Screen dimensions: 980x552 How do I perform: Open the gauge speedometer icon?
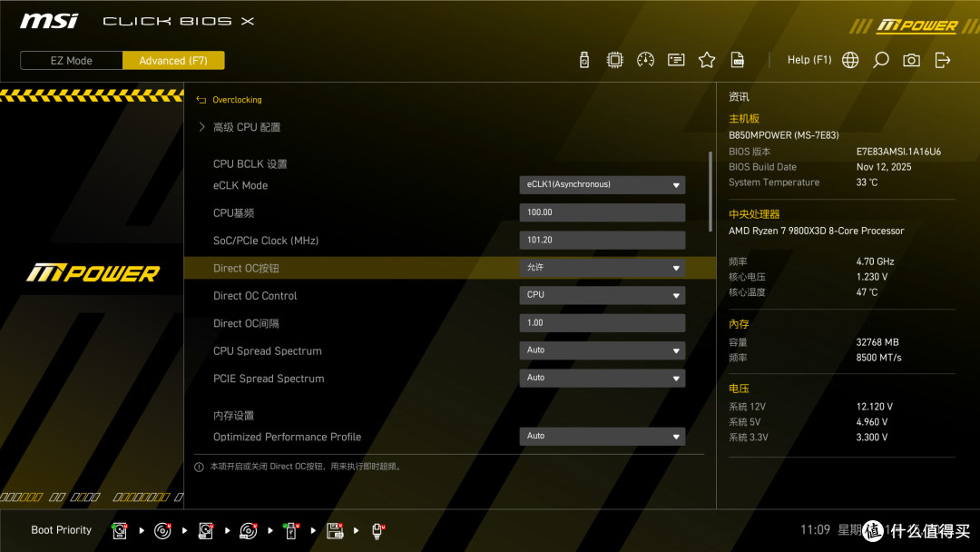click(x=645, y=60)
